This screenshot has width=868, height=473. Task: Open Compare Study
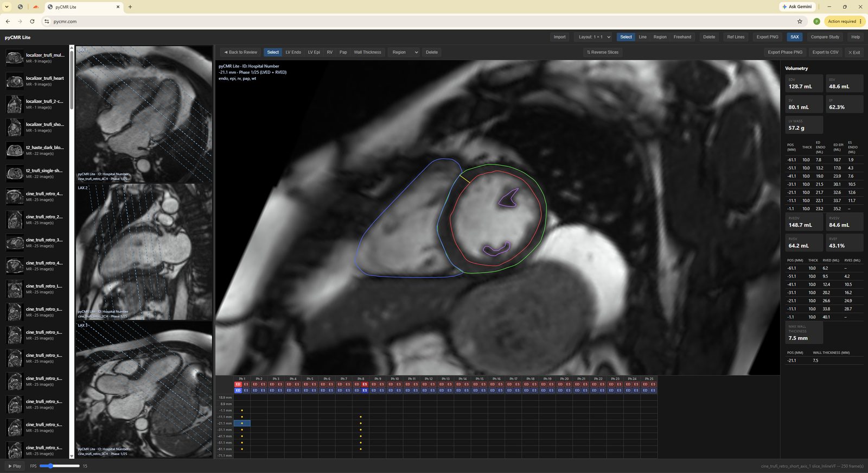[x=825, y=37]
